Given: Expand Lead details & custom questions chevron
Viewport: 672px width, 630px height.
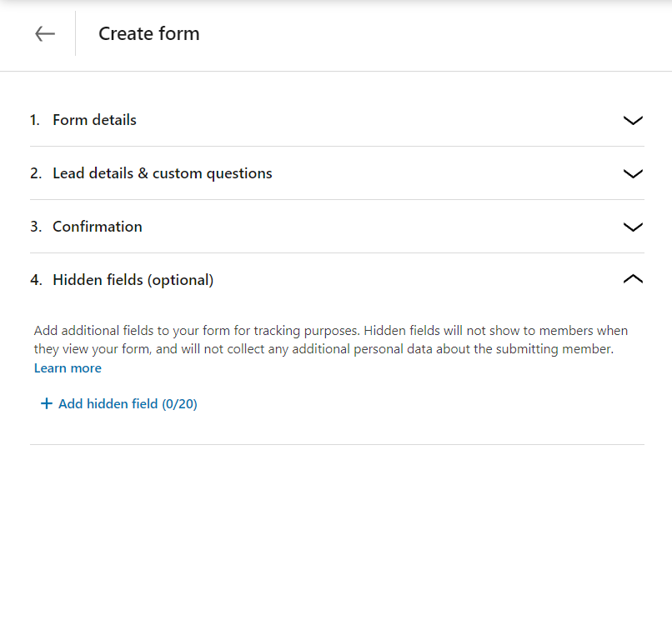Looking at the screenshot, I should [x=633, y=173].
